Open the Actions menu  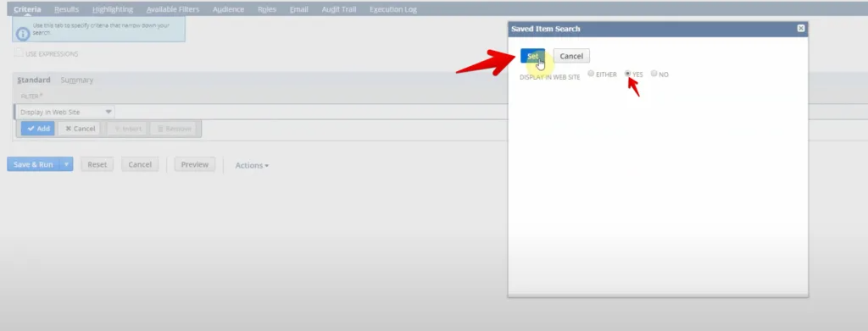(252, 165)
